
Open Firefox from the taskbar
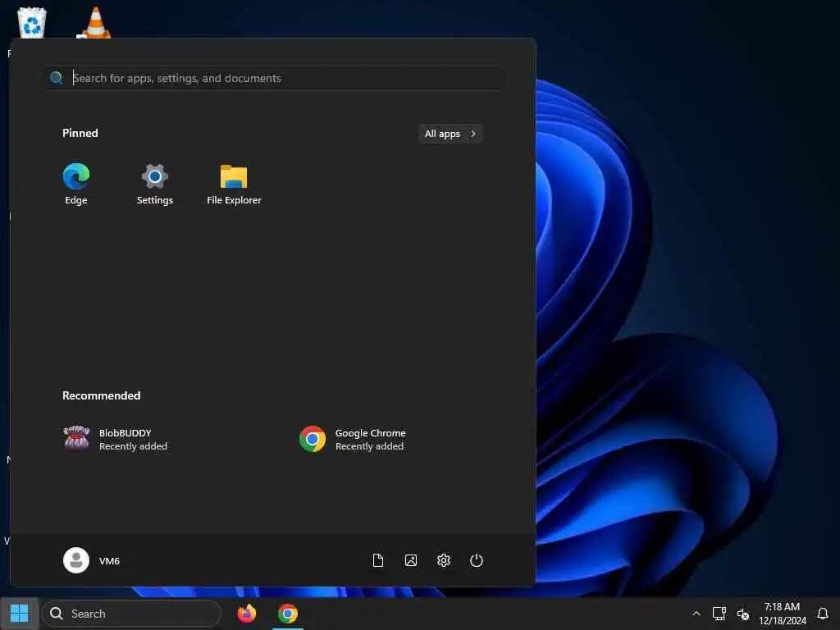click(246, 614)
